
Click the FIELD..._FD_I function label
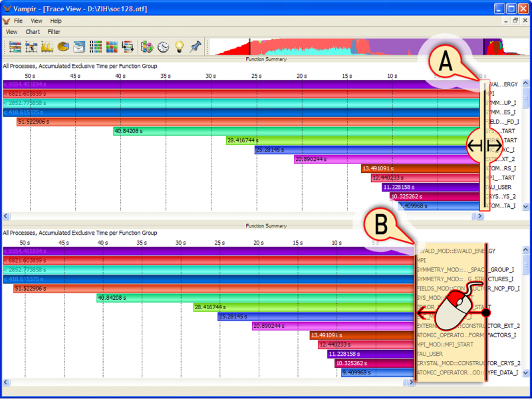pos(502,122)
